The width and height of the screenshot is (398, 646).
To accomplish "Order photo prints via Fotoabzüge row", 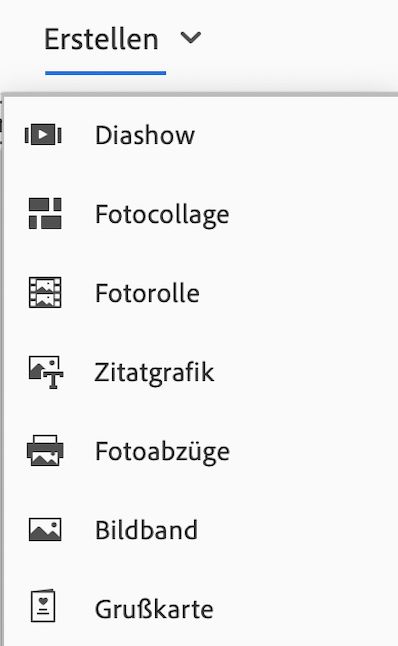I will point(201,451).
